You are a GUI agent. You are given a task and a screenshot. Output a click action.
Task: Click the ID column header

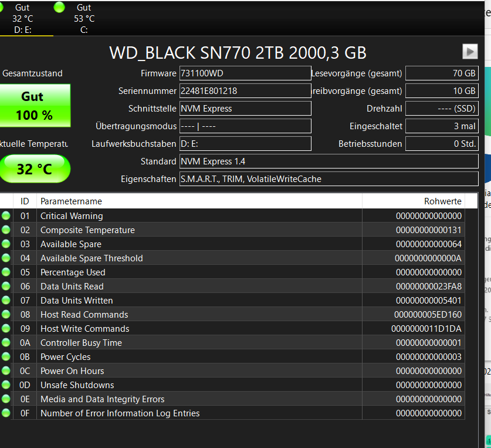pyautogui.click(x=25, y=201)
